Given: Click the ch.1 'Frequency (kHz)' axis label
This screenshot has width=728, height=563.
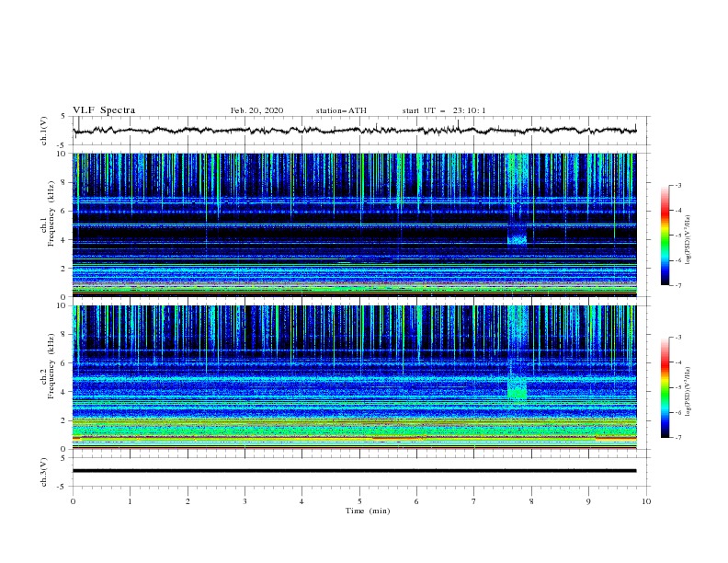Looking at the screenshot, I should [51, 214].
